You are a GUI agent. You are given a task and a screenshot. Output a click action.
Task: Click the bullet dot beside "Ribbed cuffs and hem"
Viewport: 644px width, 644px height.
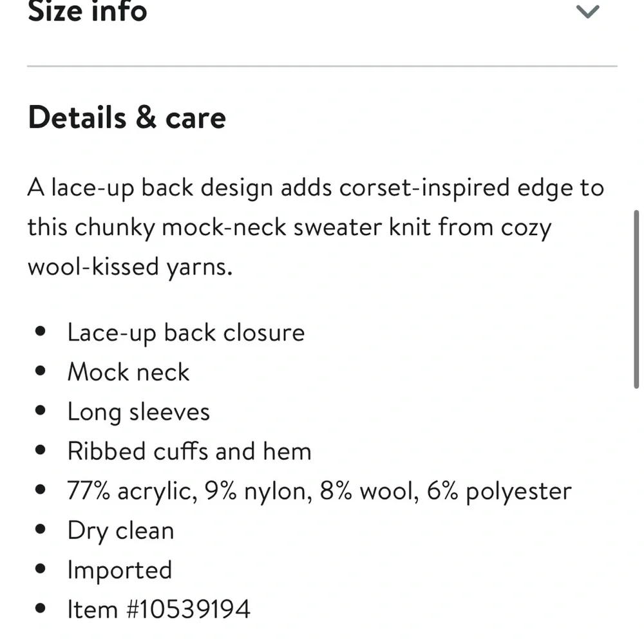42,451
